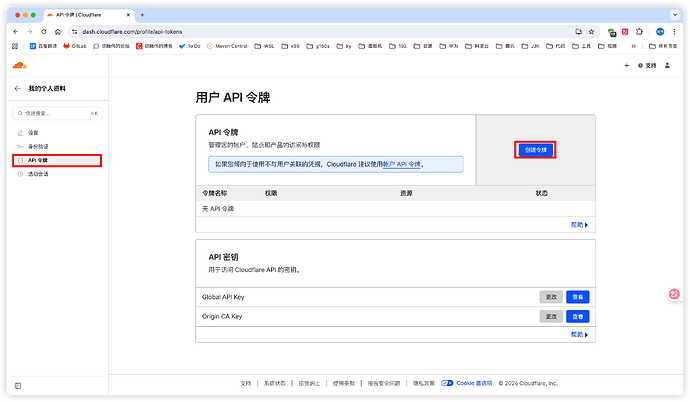Follow the 账户 API 令牌 link
Screen dimensions: 690x402
coord(402,163)
